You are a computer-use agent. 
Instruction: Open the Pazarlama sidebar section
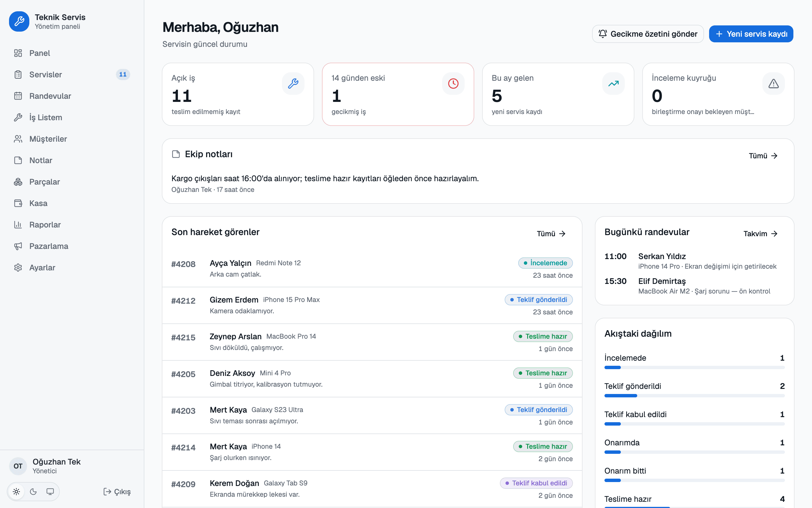click(72, 246)
